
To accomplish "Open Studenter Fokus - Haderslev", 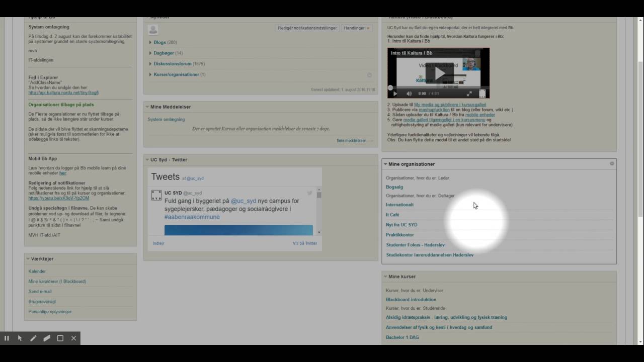I will point(415,245).
